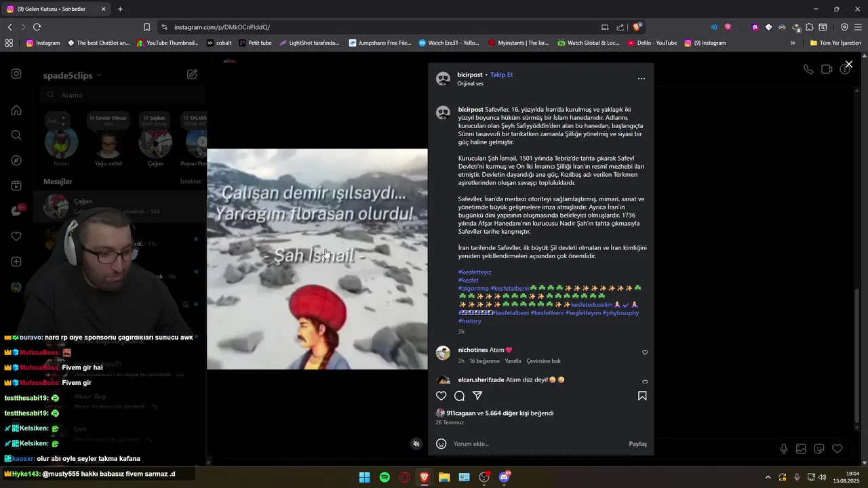
Task: Open The best ChatBot bookmark
Action: click(x=98, y=43)
